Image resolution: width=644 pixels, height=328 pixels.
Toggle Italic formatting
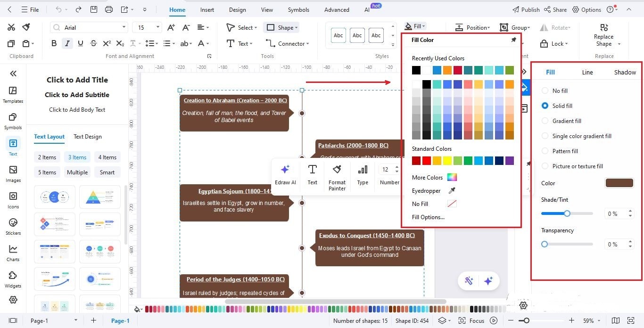pos(67,43)
